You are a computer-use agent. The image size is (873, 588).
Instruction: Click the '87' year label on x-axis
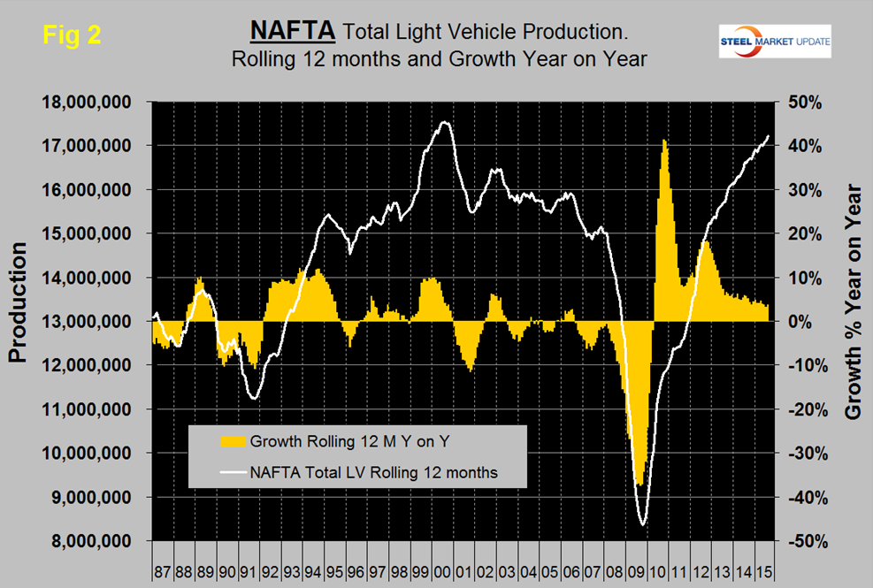162,563
